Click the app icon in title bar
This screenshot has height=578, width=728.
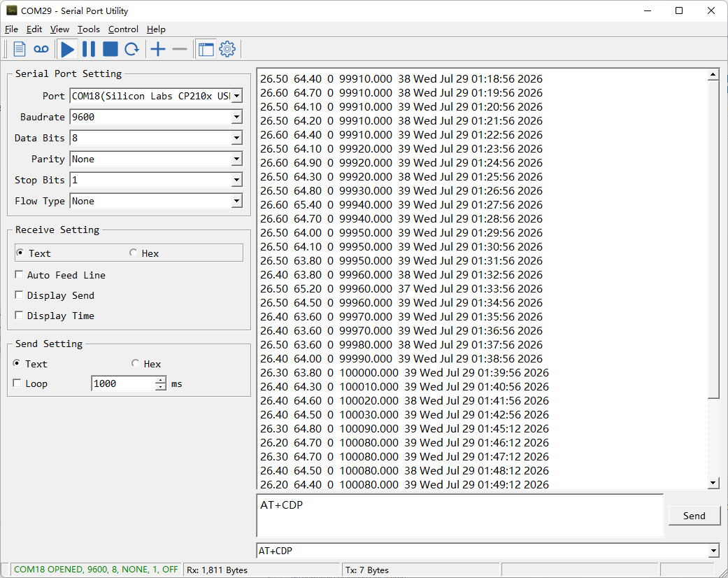pyautogui.click(x=12, y=10)
